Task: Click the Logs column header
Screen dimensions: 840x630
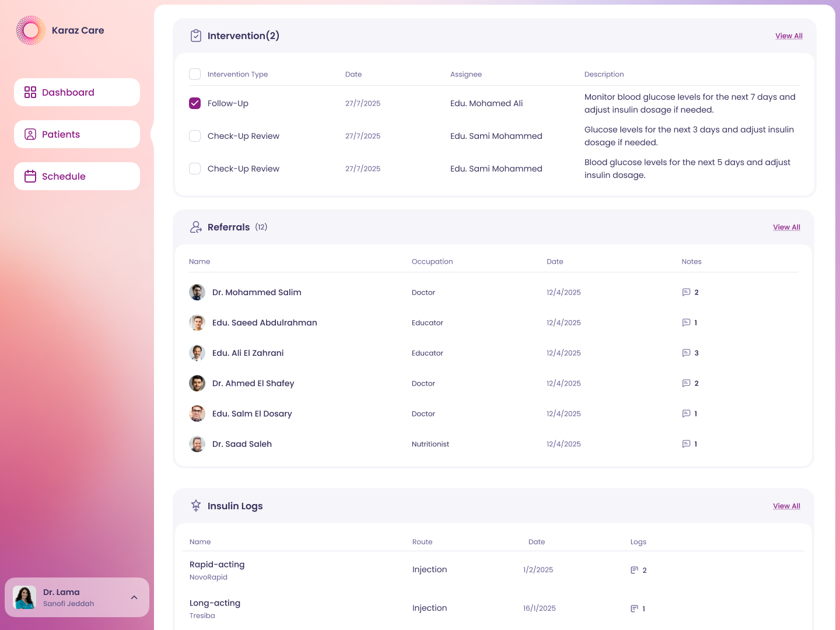Action: [x=638, y=542]
